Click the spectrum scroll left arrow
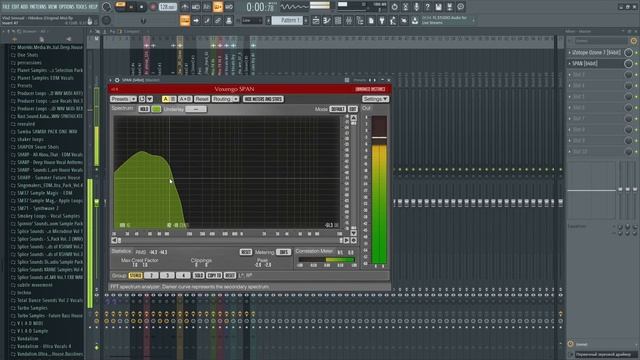The width and height of the screenshot is (640, 360). point(114,240)
